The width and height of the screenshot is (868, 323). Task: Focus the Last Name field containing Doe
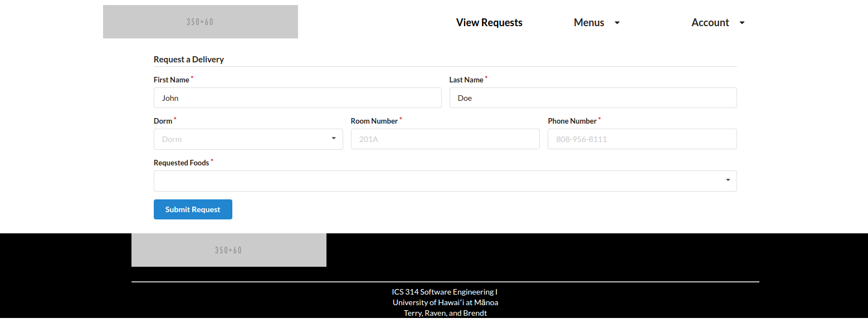[x=593, y=98]
